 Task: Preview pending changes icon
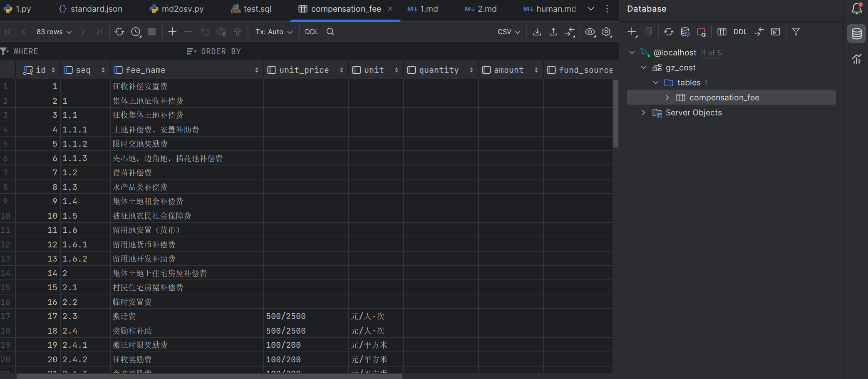[x=221, y=32]
